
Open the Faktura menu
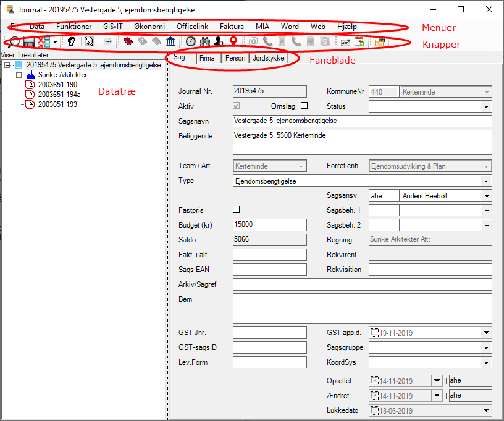pos(232,27)
